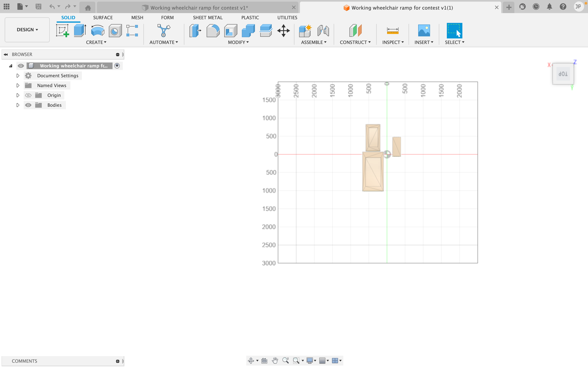Click the Extrude tool icon
This screenshot has height=368, width=588.
[80, 31]
